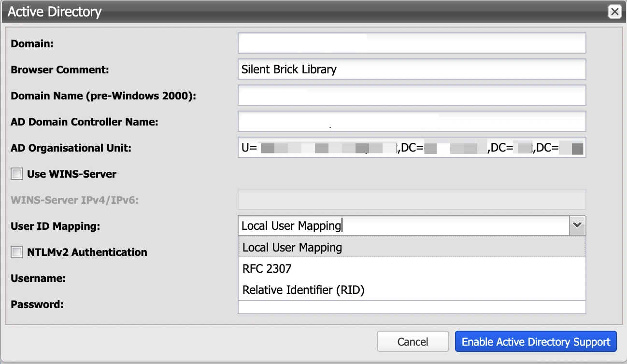
Task: Select the RFC 2307 option
Action: [267, 269]
